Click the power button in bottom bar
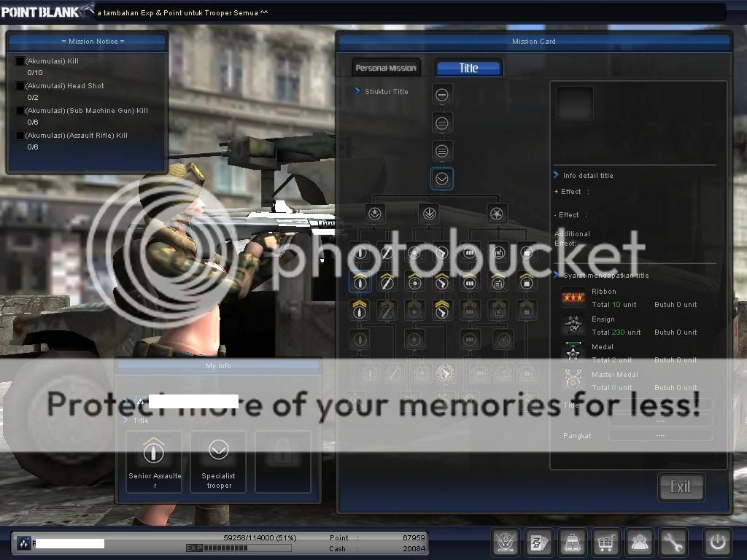Screen dimensions: 747x560 pos(718,542)
